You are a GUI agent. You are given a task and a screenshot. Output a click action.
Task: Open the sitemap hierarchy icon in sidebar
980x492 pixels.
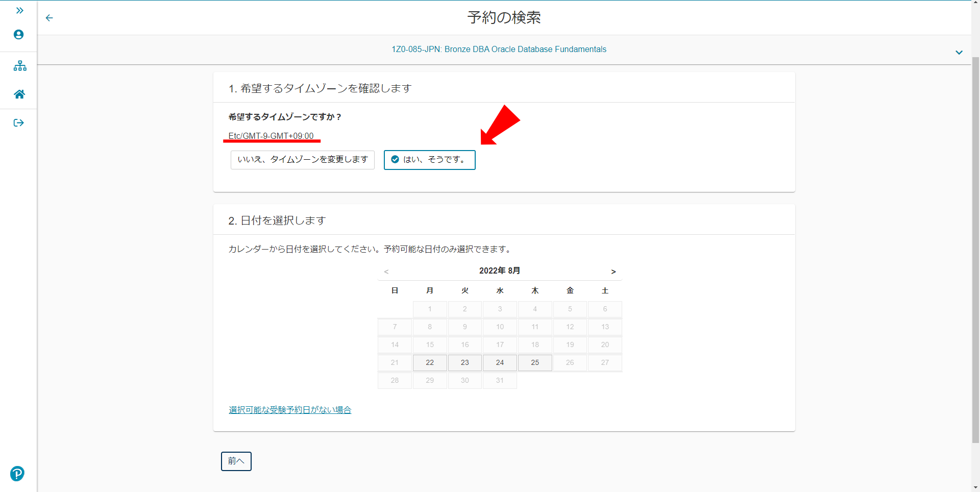[x=19, y=66]
